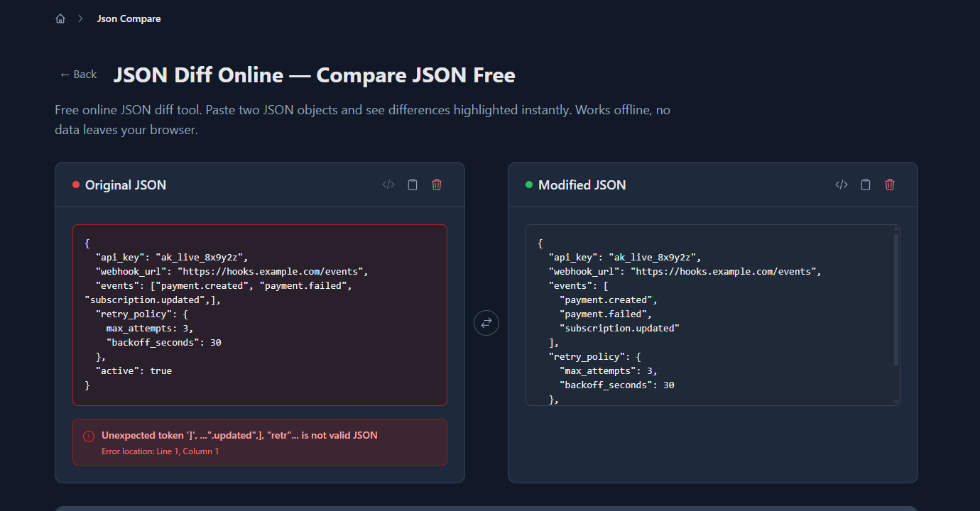Click the page description starting 'Free online JSON diff tool'
This screenshot has width=980, height=511.
pyautogui.click(x=362, y=120)
